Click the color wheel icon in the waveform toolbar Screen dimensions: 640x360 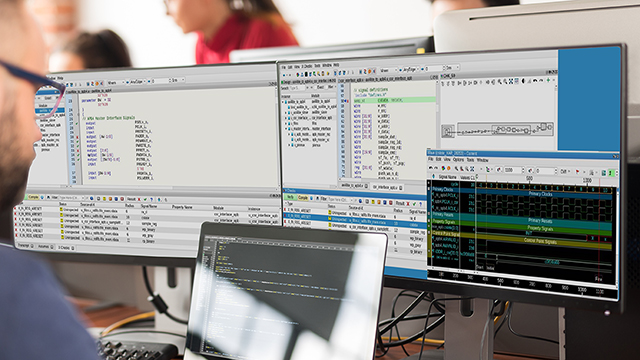click(x=443, y=168)
